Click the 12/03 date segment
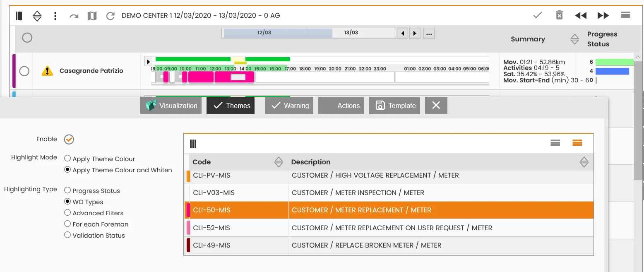 (x=264, y=33)
